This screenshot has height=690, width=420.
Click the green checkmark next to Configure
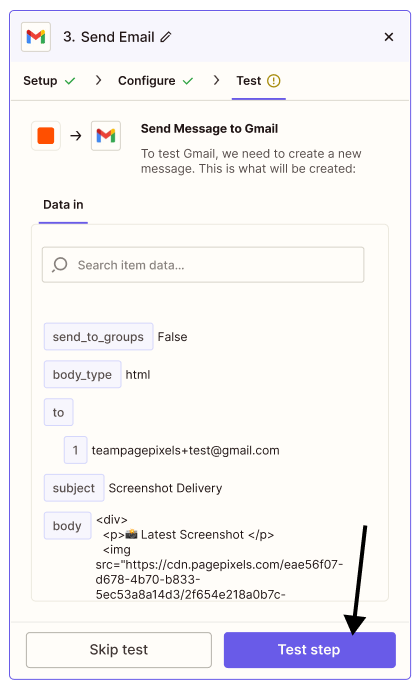(x=188, y=81)
